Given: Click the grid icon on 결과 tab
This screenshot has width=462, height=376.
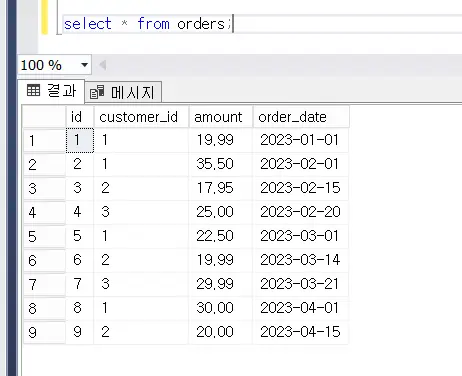Looking at the screenshot, I should click(33, 90).
